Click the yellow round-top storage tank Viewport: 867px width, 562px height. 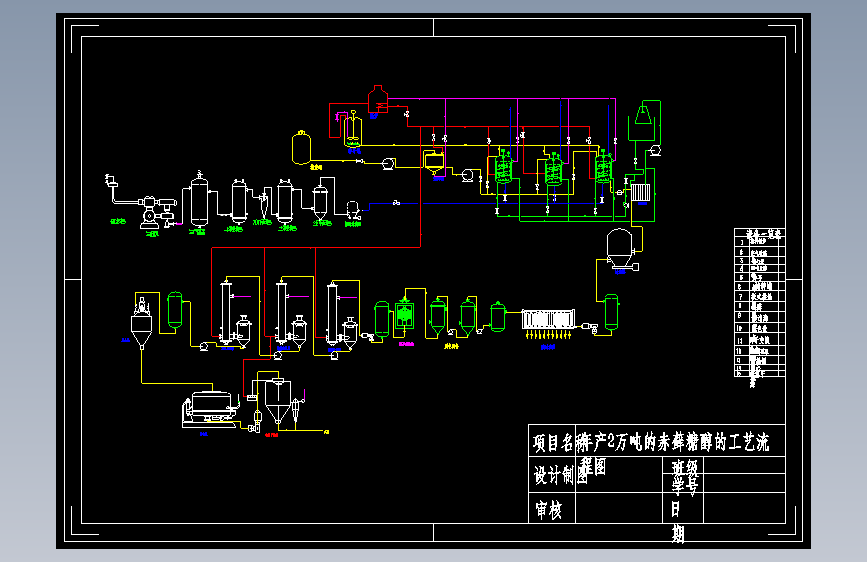[x=301, y=148]
